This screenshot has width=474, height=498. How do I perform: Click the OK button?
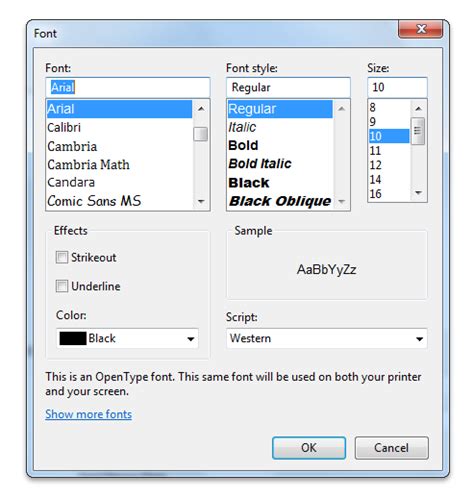[309, 448]
